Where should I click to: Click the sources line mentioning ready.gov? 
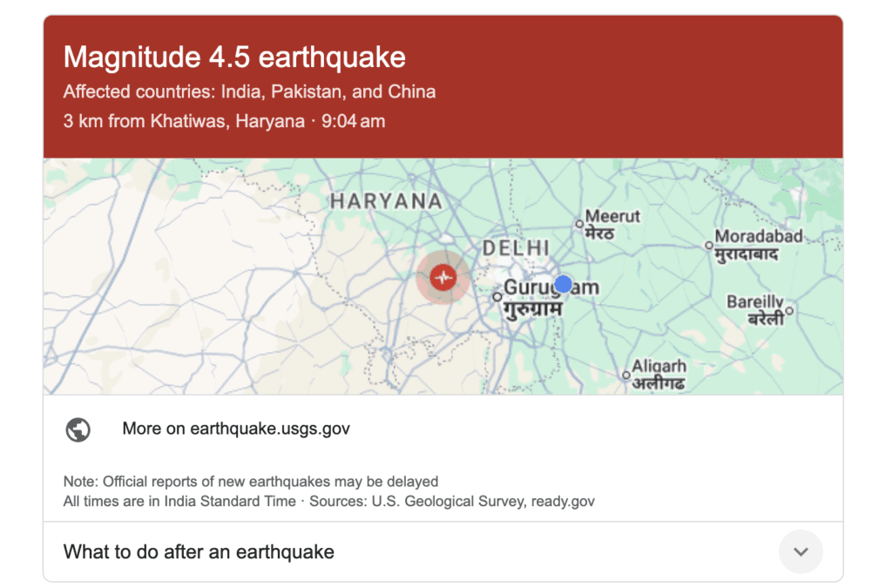coord(328,501)
